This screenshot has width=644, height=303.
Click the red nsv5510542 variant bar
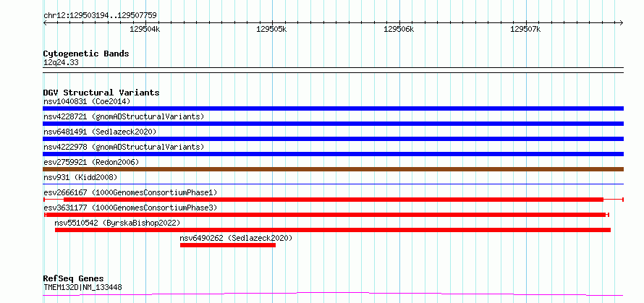333,230
